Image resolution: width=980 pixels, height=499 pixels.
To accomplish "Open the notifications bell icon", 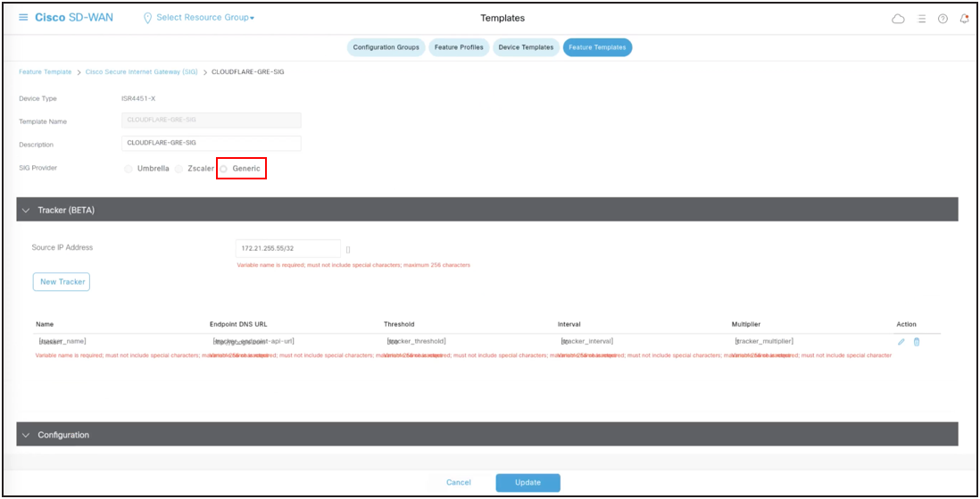I will point(964,19).
